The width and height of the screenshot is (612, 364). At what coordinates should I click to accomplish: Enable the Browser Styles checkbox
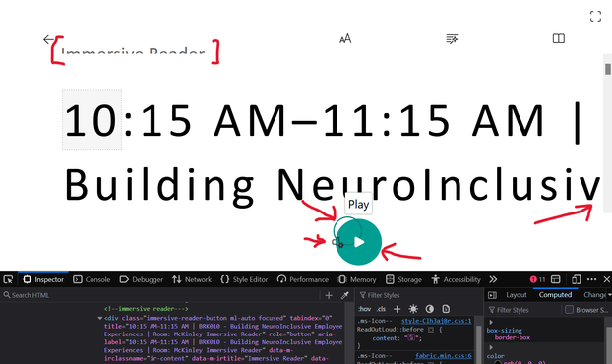point(569,310)
